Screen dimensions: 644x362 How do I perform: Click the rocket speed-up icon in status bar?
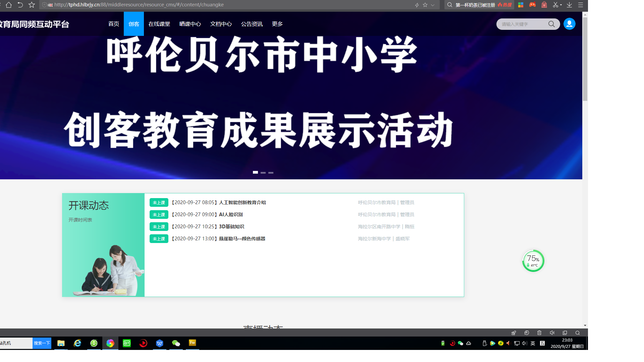click(x=514, y=333)
